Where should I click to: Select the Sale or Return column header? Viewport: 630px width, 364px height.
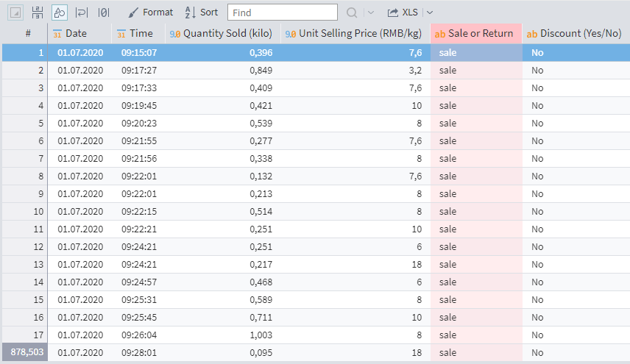click(481, 34)
